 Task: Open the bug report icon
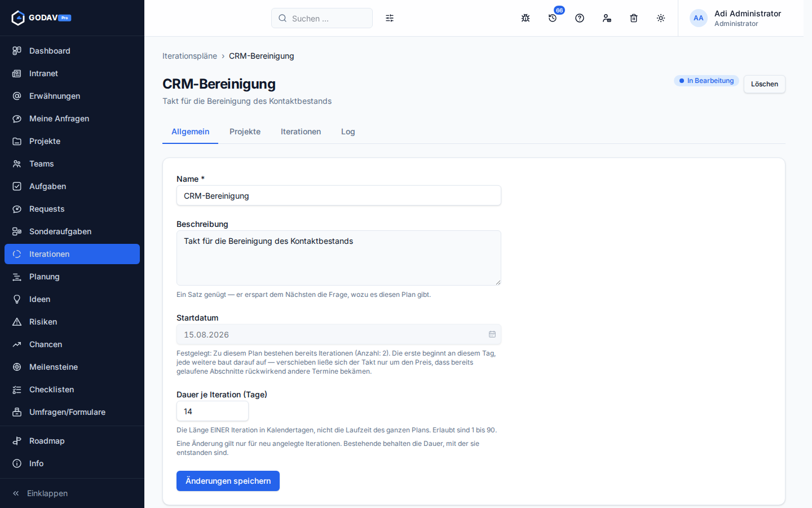click(x=526, y=18)
